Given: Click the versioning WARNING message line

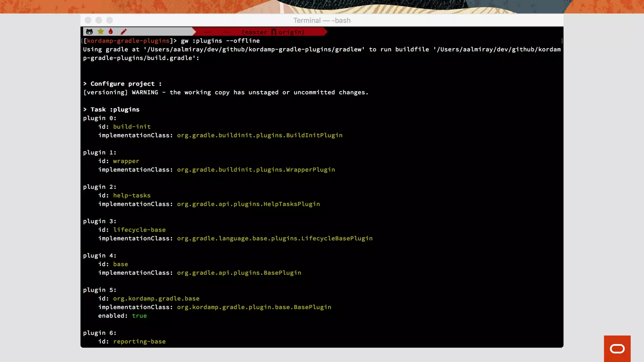Looking at the screenshot, I should pos(225,92).
